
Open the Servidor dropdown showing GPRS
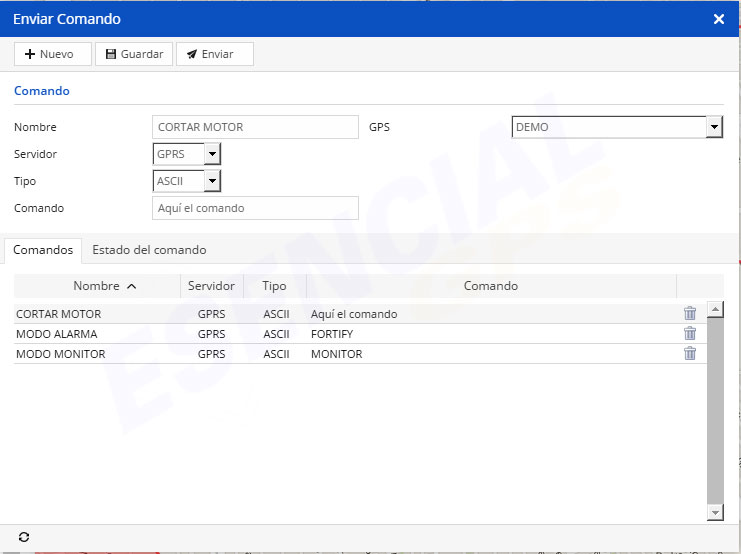187,154
